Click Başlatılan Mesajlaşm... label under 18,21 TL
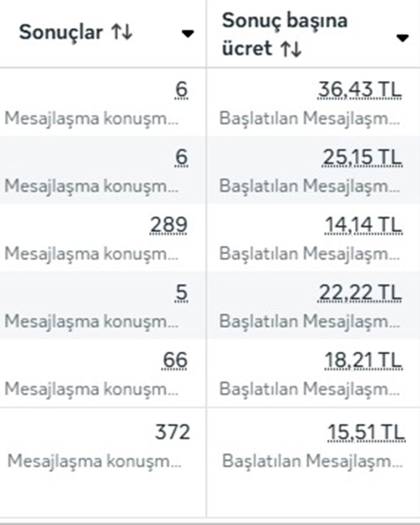 point(310,389)
